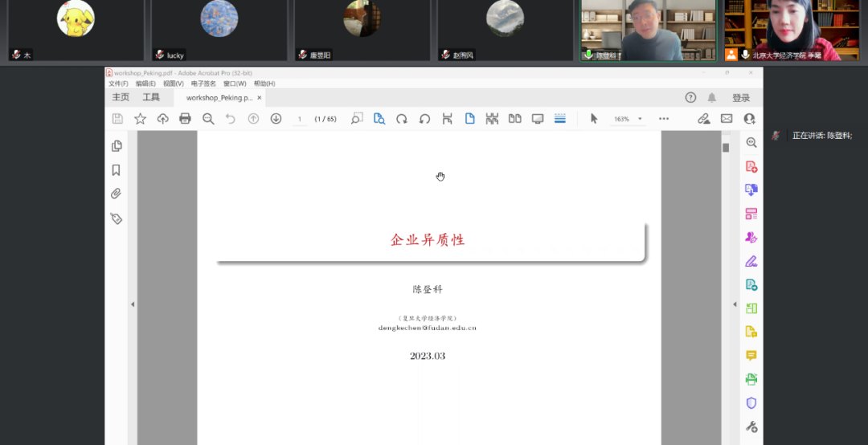The width and height of the screenshot is (868, 445).
Task: Rotate the page view clockwise
Action: [402, 119]
